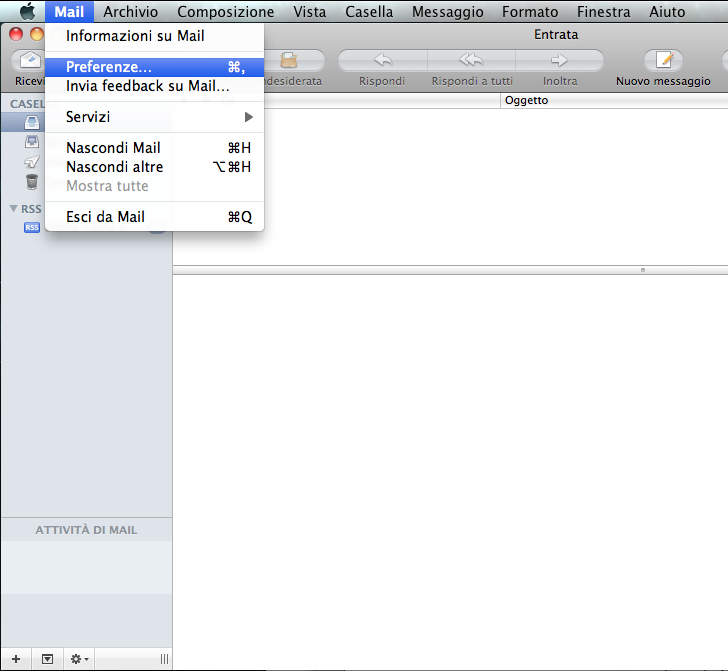The height and width of the screenshot is (671, 728).
Task: Open the gear action menu
Action: [x=78, y=659]
